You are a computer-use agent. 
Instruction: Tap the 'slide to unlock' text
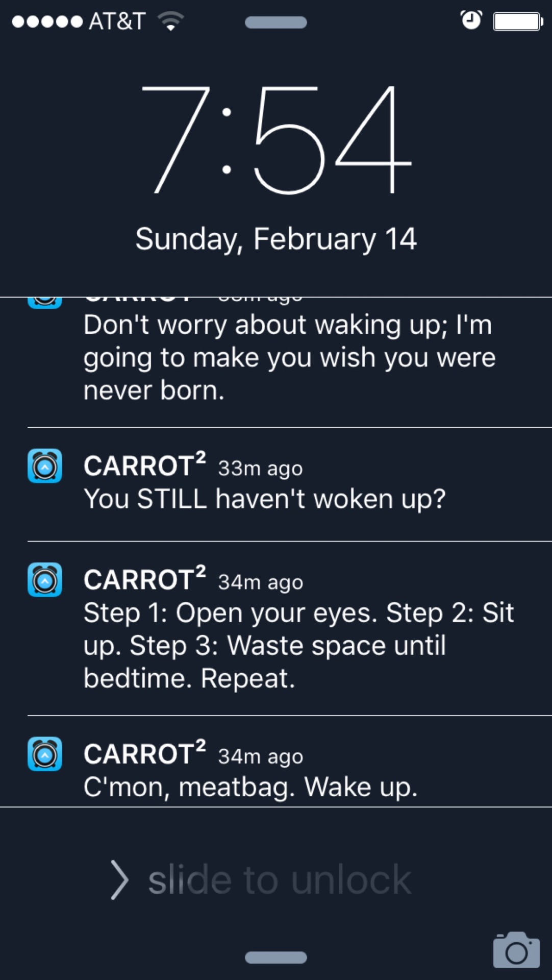[280, 880]
